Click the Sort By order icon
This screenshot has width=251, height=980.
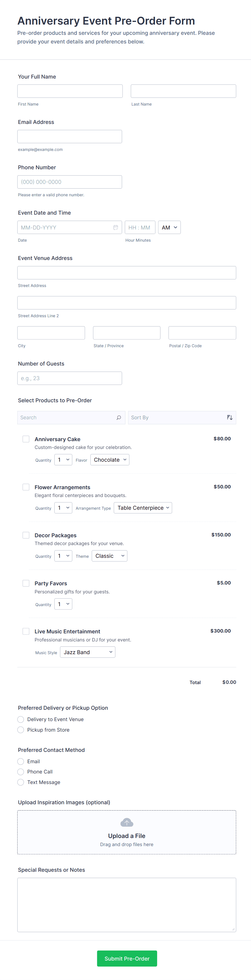[x=229, y=417]
